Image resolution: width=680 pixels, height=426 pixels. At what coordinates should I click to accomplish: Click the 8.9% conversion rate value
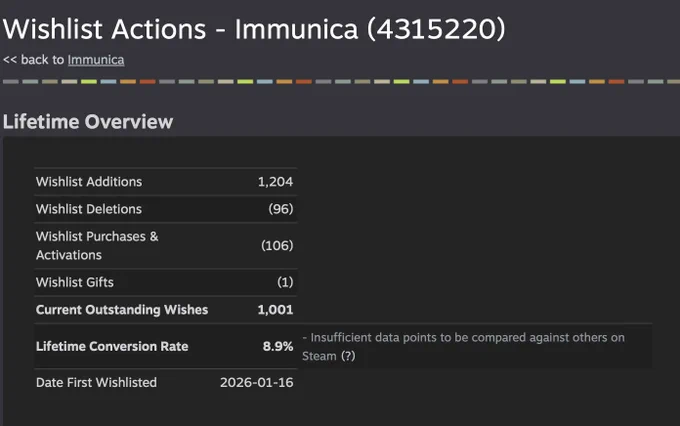point(278,346)
